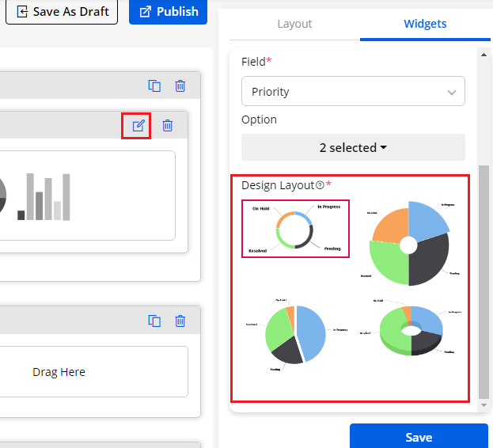493x448 pixels.
Task: Click the scroll down arrow in Widgets panel
Action: coord(484,405)
